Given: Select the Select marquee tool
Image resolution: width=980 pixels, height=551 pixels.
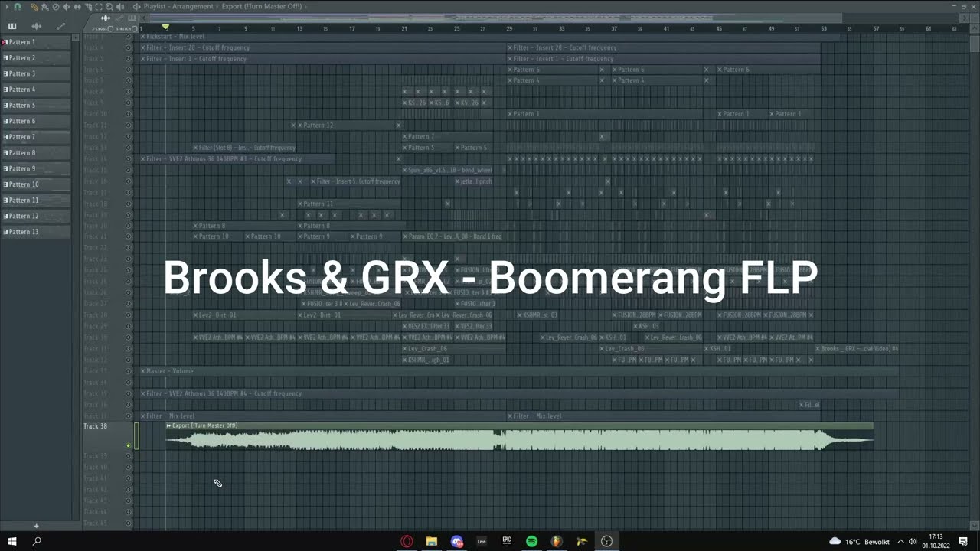Looking at the screenshot, I should pyautogui.click(x=99, y=7).
